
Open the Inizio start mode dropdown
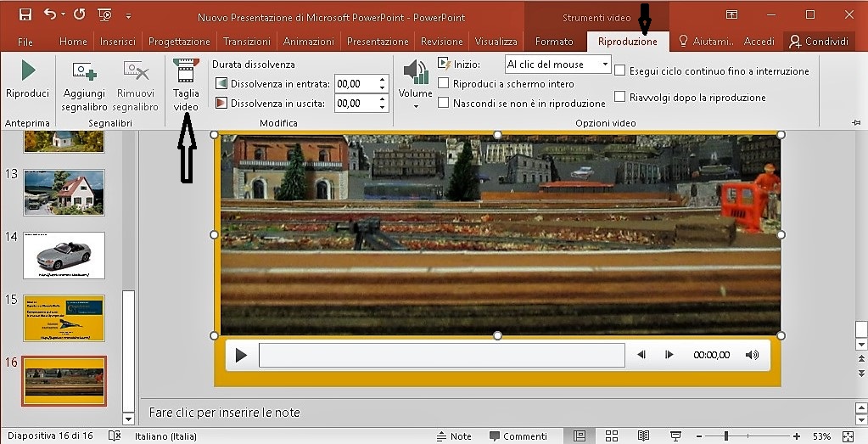[604, 64]
